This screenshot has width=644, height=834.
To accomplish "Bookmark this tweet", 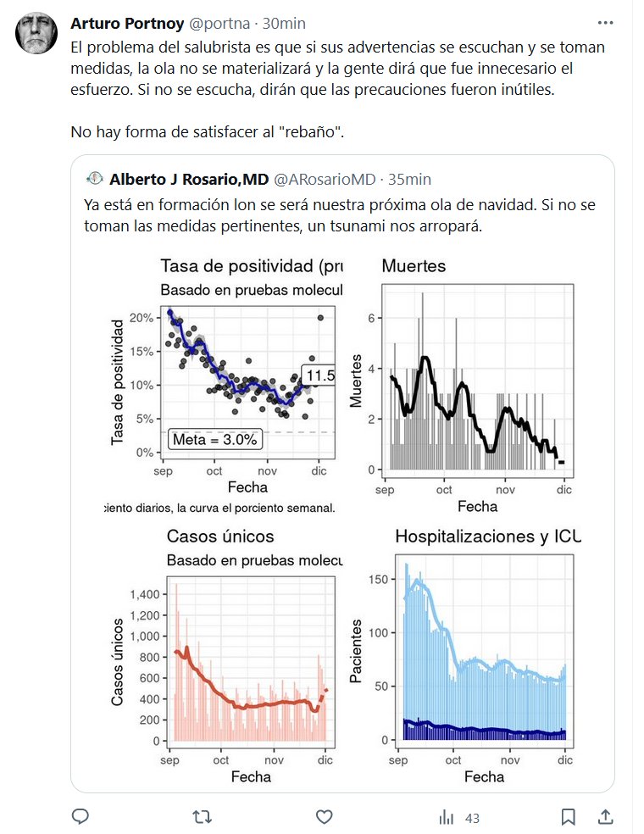I will (x=569, y=816).
